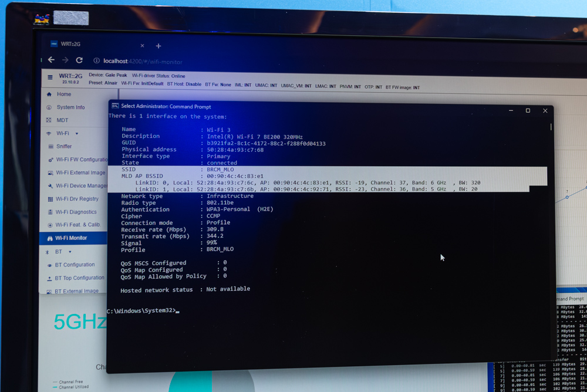Click the Command Prompt vertical scrollbar
587x392 pixels.
551,127
